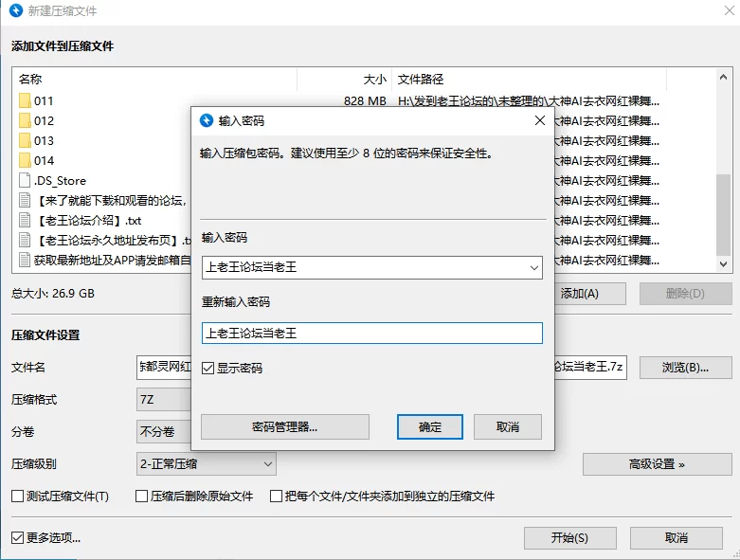Image resolution: width=740 pixels, height=560 pixels.
Task: Click the 012 folder icon
Action: [25, 120]
